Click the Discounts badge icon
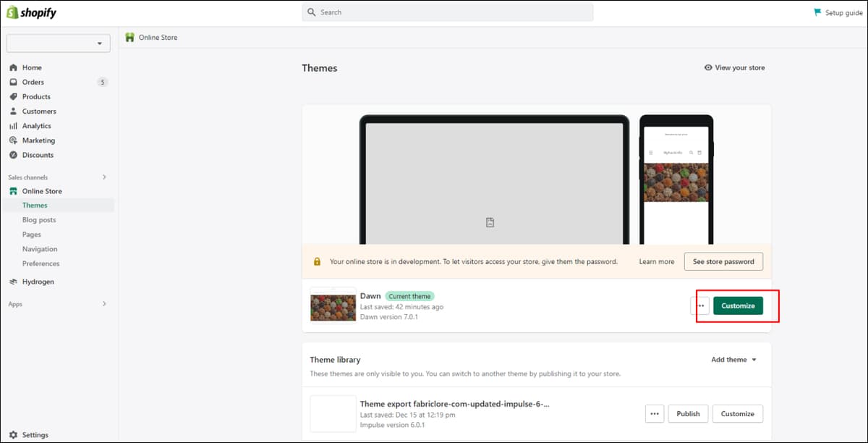The height and width of the screenshot is (443, 868). coord(13,155)
